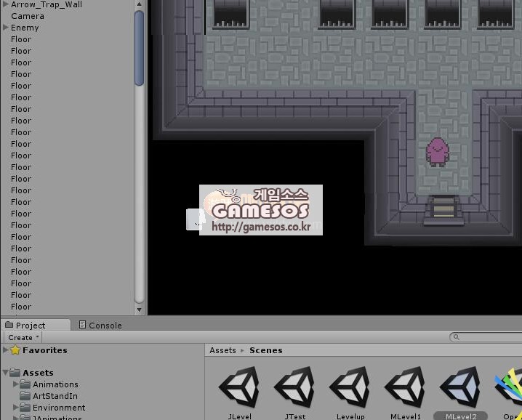522x420 pixels.
Task: Select the Arrow_Trap_Wall hierarchy entry
Action: 47,4
